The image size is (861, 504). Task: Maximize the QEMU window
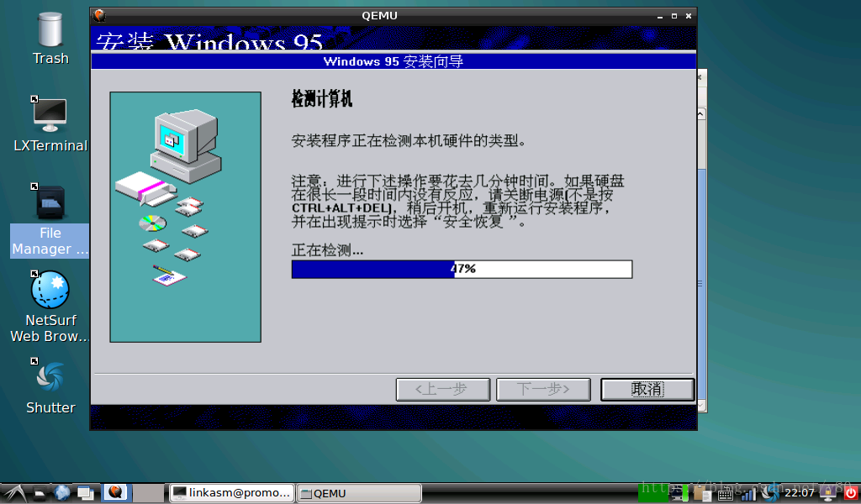tap(674, 16)
